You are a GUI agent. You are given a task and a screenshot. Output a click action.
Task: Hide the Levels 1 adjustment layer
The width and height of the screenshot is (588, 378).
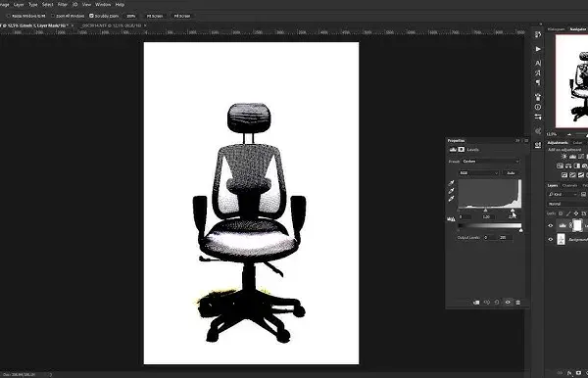551,225
